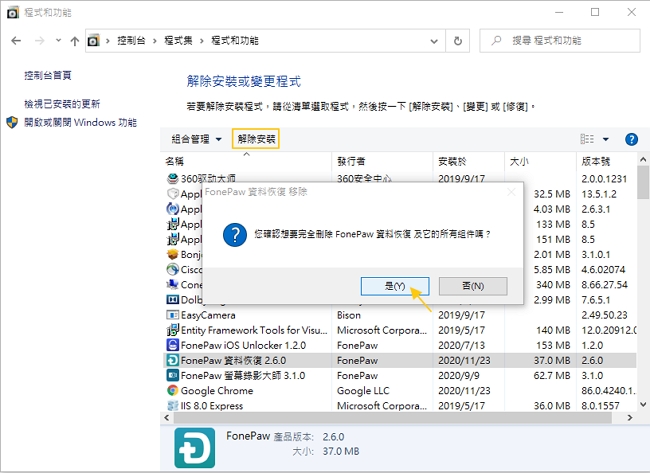
Task: Expand the address bar history dropdown
Action: click(434, 41)
